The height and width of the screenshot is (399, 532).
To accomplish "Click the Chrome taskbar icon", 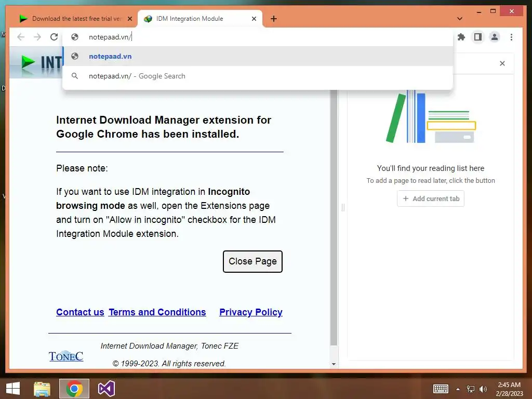I will pos(74,389).
